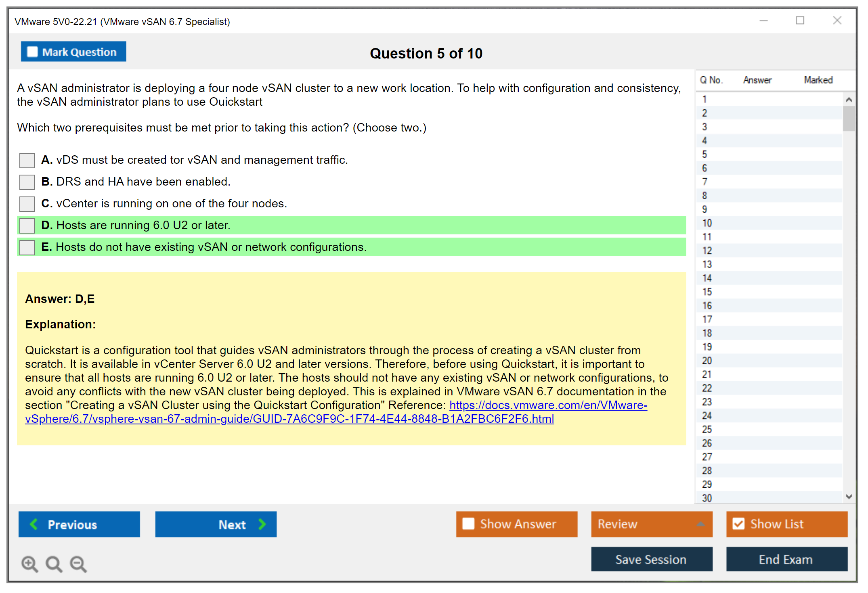868x593 pixels.
Task: Click the question list scrollbar thumb
Action: (849, 118)
